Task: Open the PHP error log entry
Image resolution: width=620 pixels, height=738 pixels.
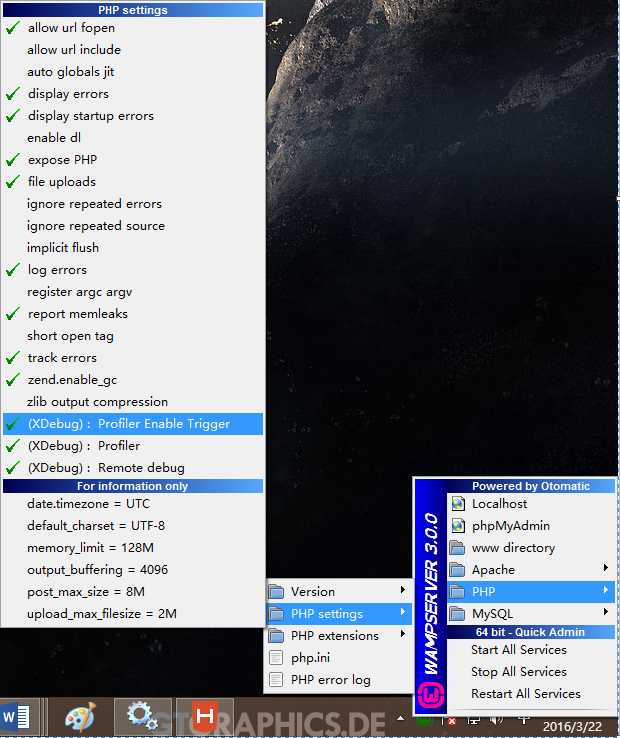Action: tap(338, 680)
